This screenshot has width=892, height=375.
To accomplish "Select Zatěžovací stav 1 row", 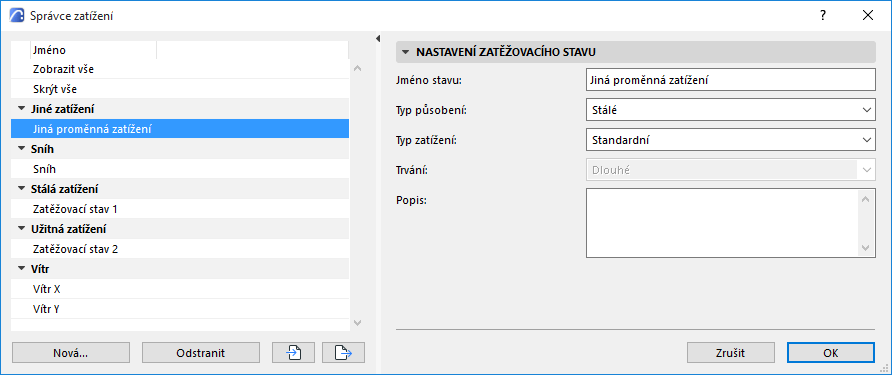I will (180, 209).
